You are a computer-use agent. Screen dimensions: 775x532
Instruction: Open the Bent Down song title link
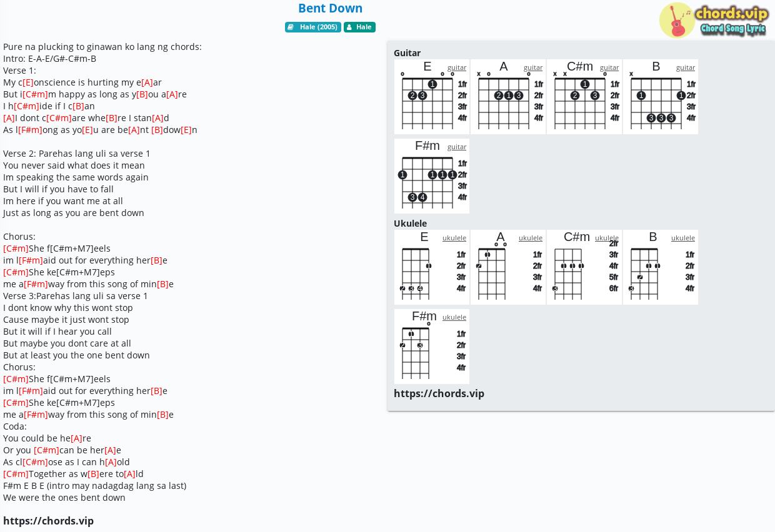click(330, 8)
